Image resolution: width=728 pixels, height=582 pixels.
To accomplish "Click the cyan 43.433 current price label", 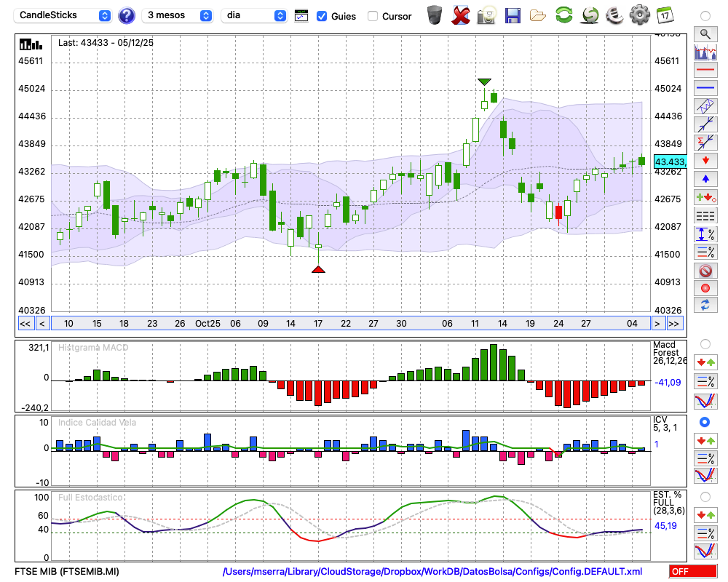I will pos(670,162).
